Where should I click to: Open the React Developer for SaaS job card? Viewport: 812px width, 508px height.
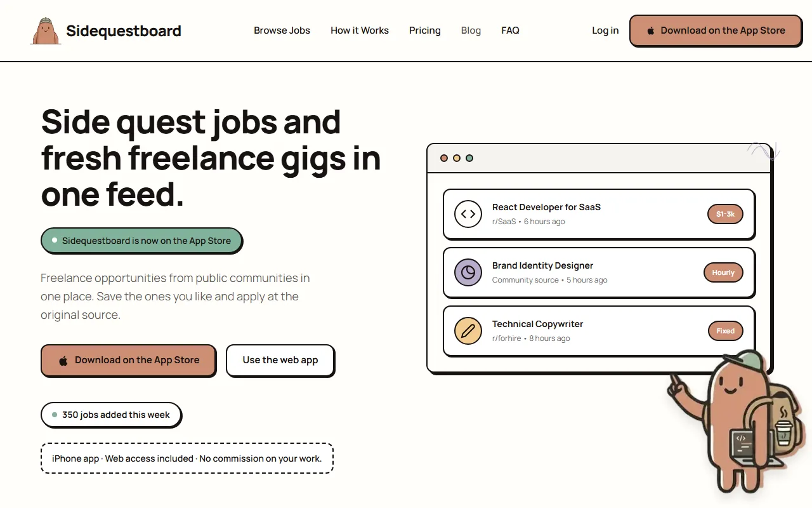point(599,214)
